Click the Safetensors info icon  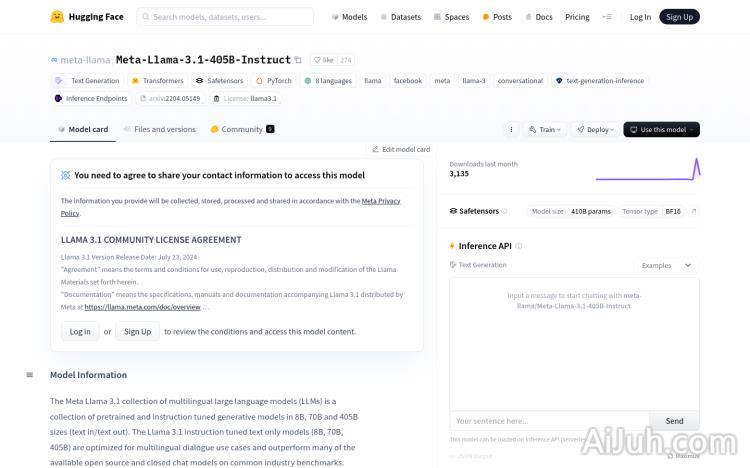504,211
